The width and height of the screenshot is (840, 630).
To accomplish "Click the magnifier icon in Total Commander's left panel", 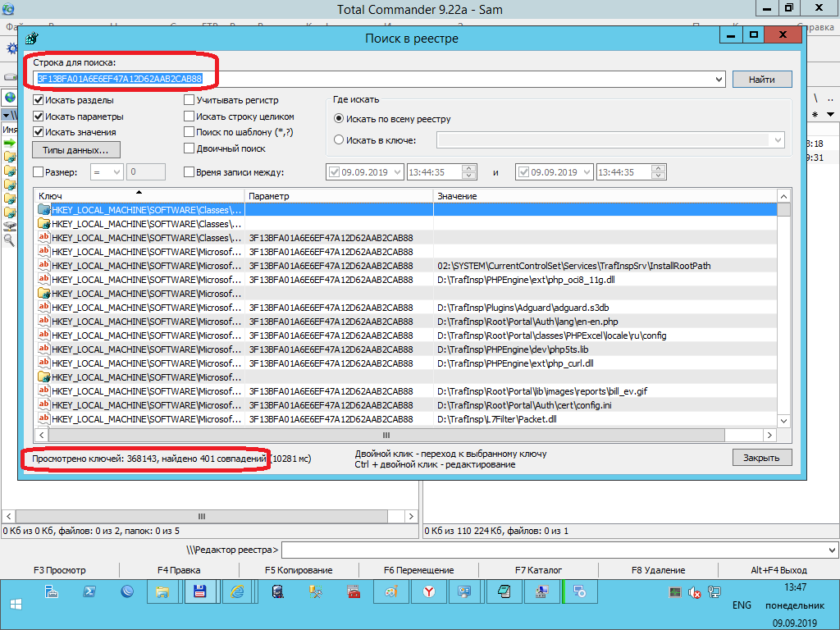I will (x=9, y=240).
